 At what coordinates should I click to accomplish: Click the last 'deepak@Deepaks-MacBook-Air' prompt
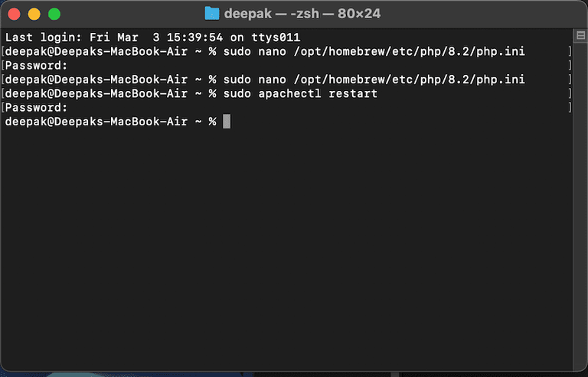pos(96,122)
